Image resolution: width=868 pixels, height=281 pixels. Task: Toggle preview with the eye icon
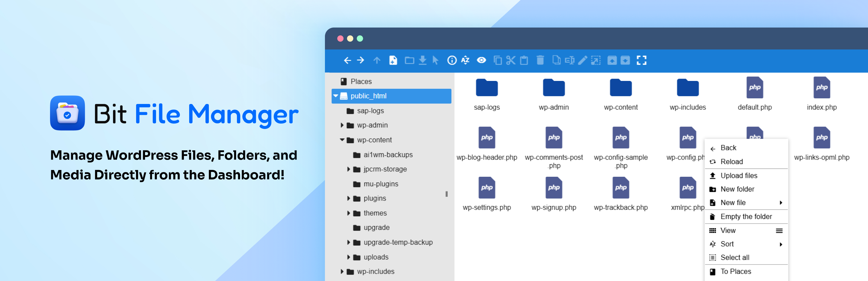click(x=481, y=61)
